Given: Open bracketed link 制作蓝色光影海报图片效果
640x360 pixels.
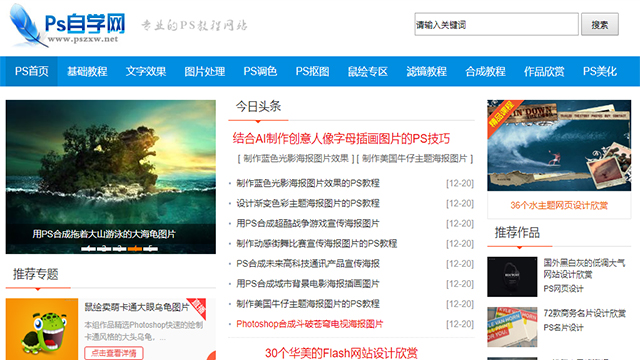Looking at the screenshot, I should pos(296,158).
